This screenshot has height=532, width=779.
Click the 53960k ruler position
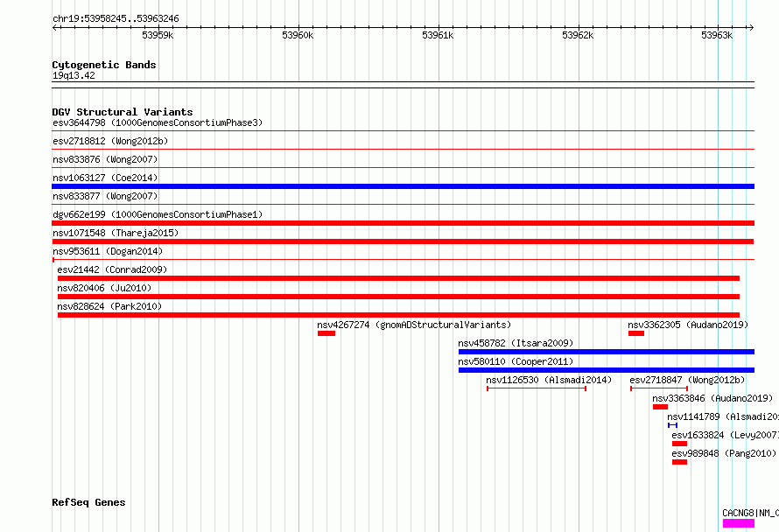pos(298,35)
